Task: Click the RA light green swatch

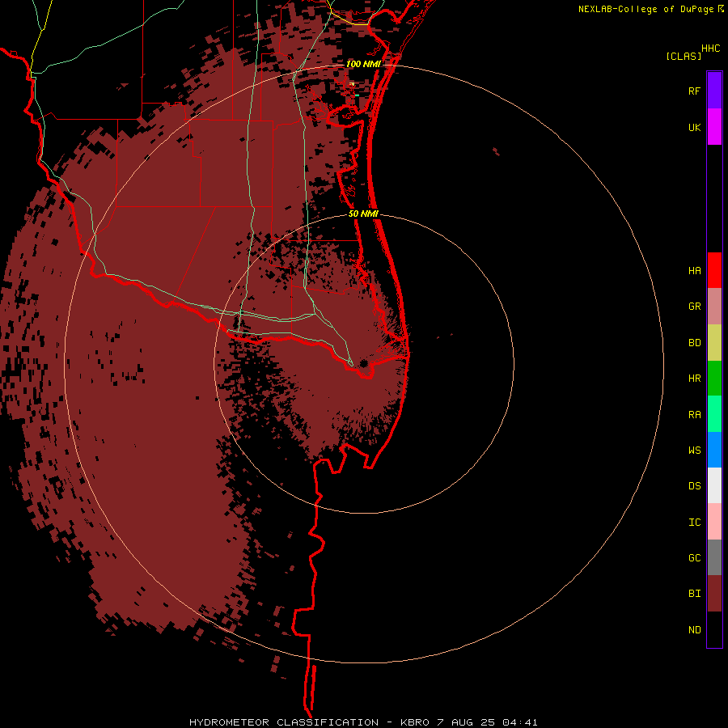Action: [x=714, y=414]
